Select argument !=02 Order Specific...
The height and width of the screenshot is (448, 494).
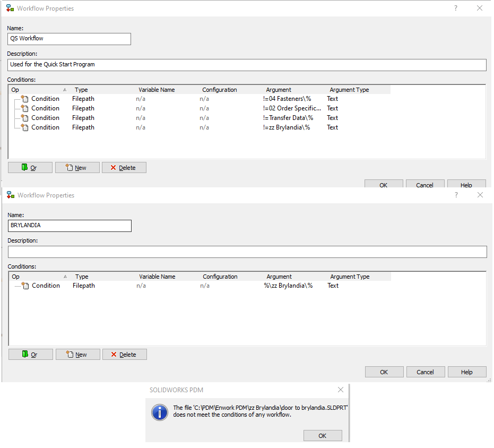point(292,108)
